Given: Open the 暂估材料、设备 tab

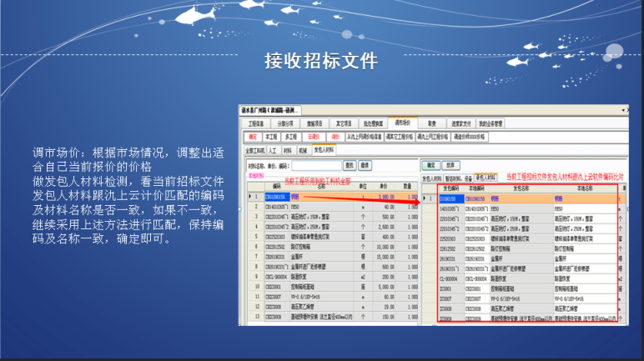Looking at the screenshot, I should [x=458, y=178].
